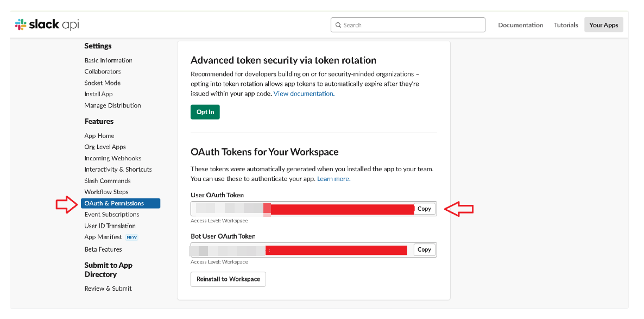Image resolution: width=644 pixels, height=319 pixels.
Task: Click Reinstall to Workspace button
Action: (x=228, y=279)
